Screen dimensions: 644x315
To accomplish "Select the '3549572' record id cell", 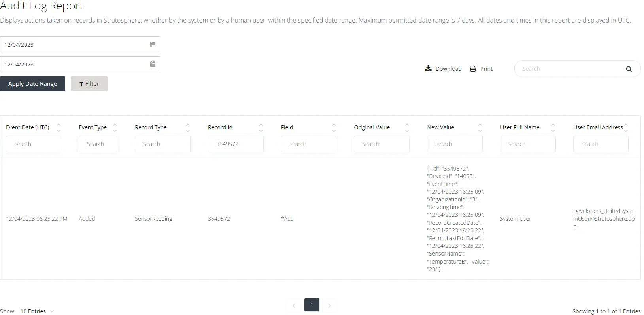I will tap(219, 219).
